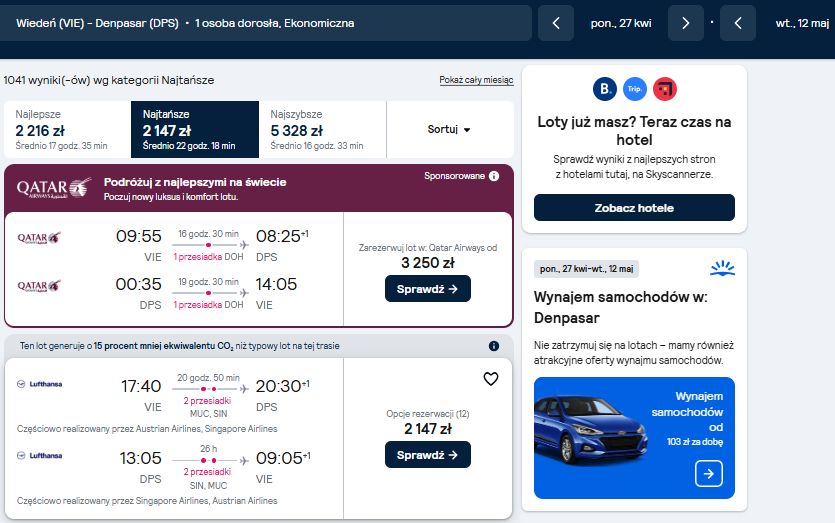Click the Trip.com logo icon
The height and width of the screenshot is (523, 835).
pos(634,89)
